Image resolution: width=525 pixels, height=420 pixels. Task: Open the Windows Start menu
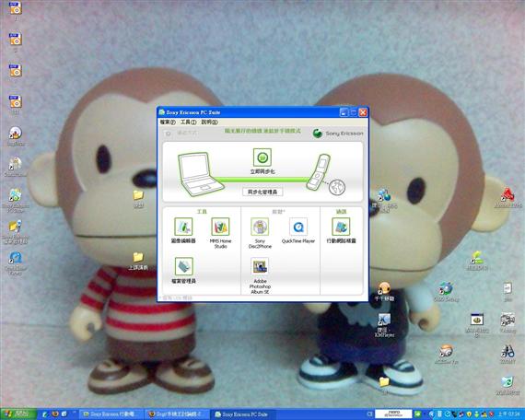point(18,414)
